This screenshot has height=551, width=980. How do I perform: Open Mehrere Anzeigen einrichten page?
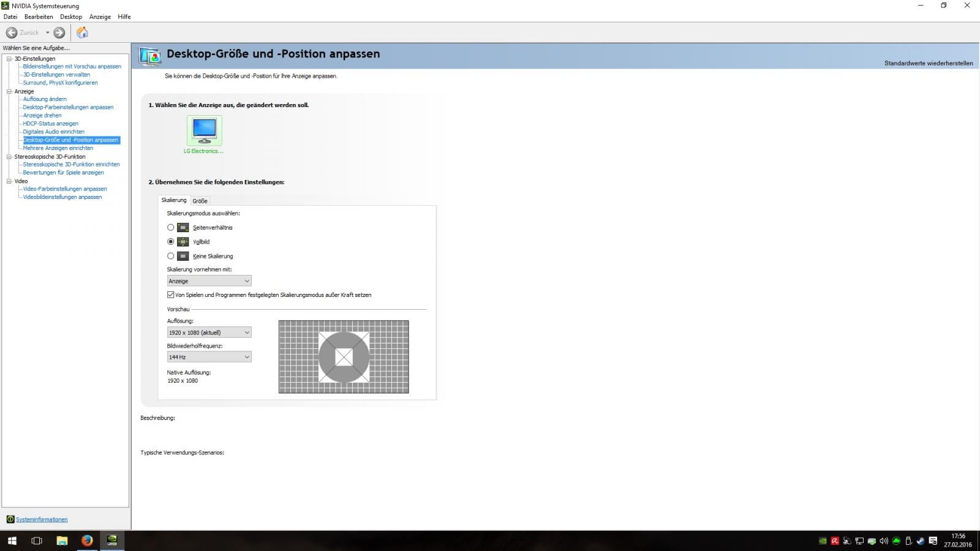(58, 148)
